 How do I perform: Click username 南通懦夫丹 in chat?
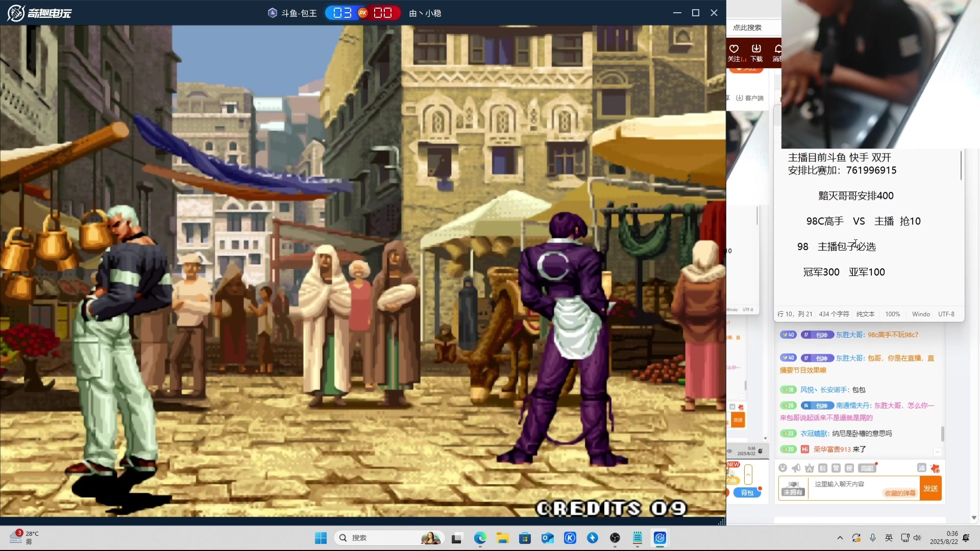click(853, 406)
